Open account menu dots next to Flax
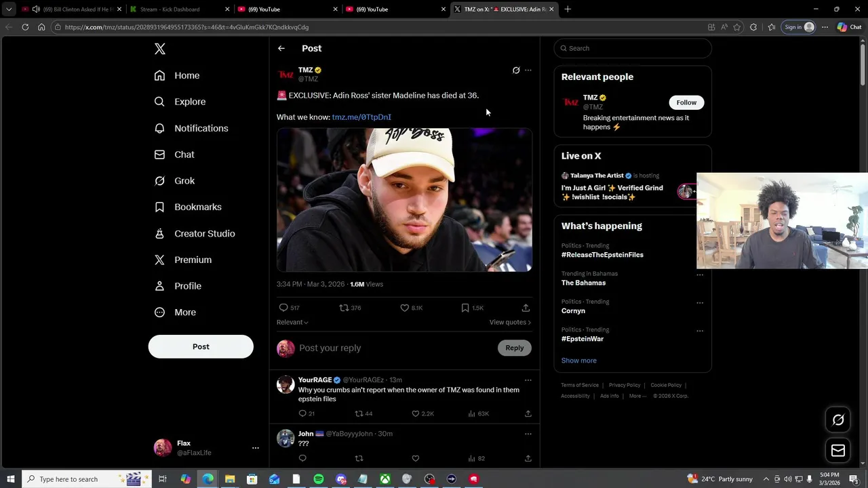Screen dimensions: 868x488 click(255, 448)
